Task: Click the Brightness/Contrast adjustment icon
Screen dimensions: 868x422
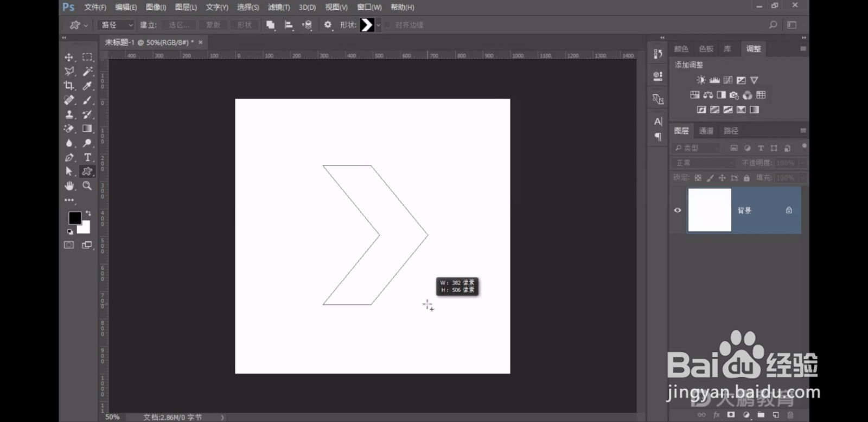Action: [701, 80]
